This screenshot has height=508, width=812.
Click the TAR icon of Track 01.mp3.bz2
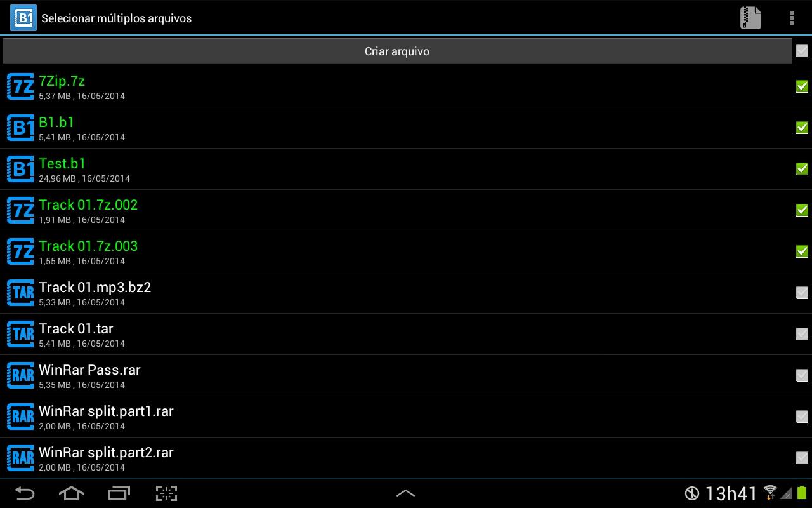(x=20, y=293)
